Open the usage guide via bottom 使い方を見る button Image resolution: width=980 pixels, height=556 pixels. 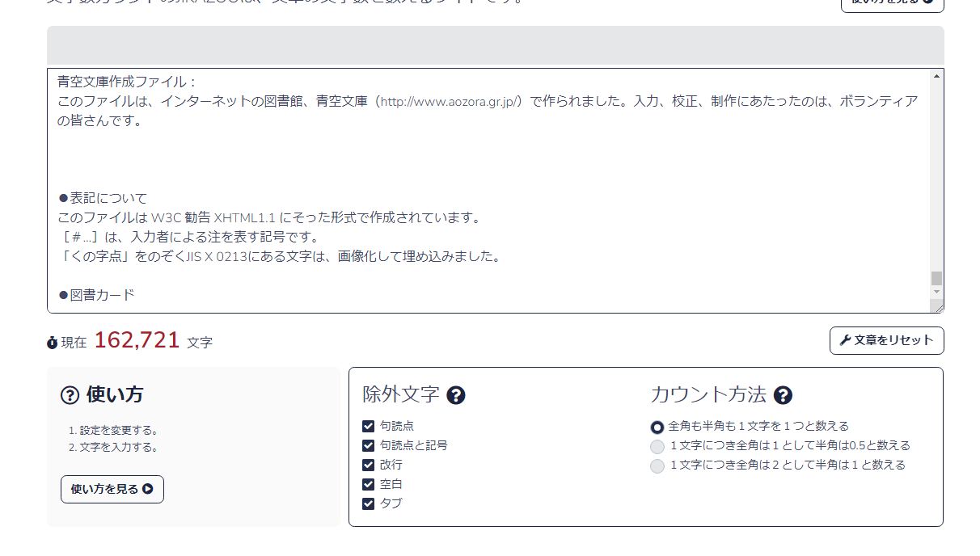click(x=112, y=489)
